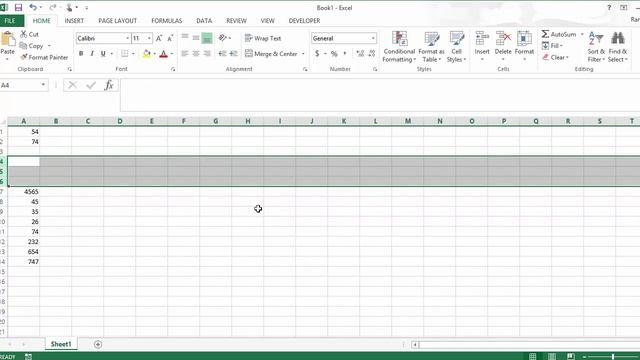The width and height of the screenshot is (640, 360).
Task: Open the Clear options
Action: click(x=555, y=58)
